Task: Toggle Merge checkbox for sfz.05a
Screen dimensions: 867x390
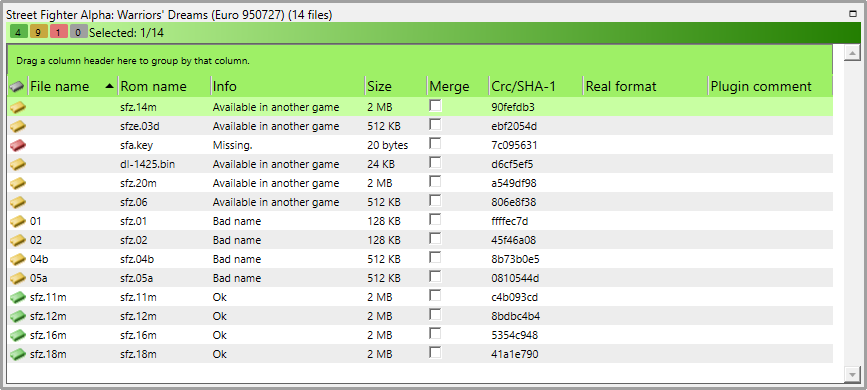Action: coord(436,276)
